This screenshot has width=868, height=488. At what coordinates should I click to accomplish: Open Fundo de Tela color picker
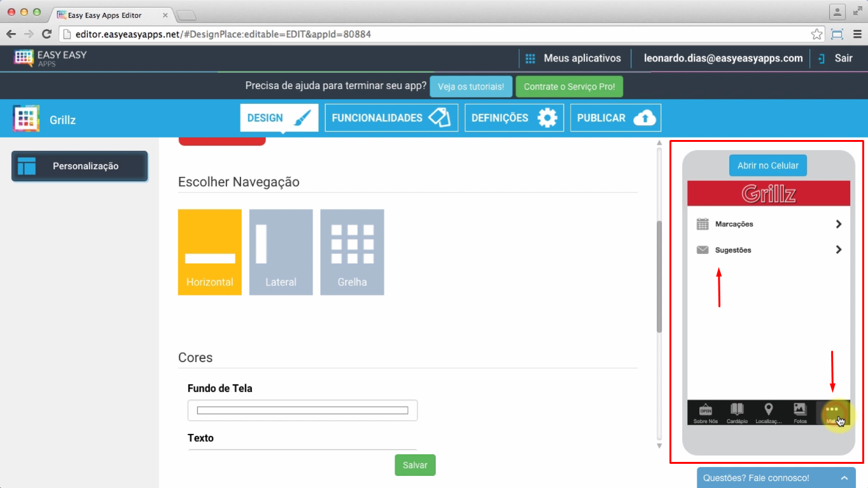(302, 410)
